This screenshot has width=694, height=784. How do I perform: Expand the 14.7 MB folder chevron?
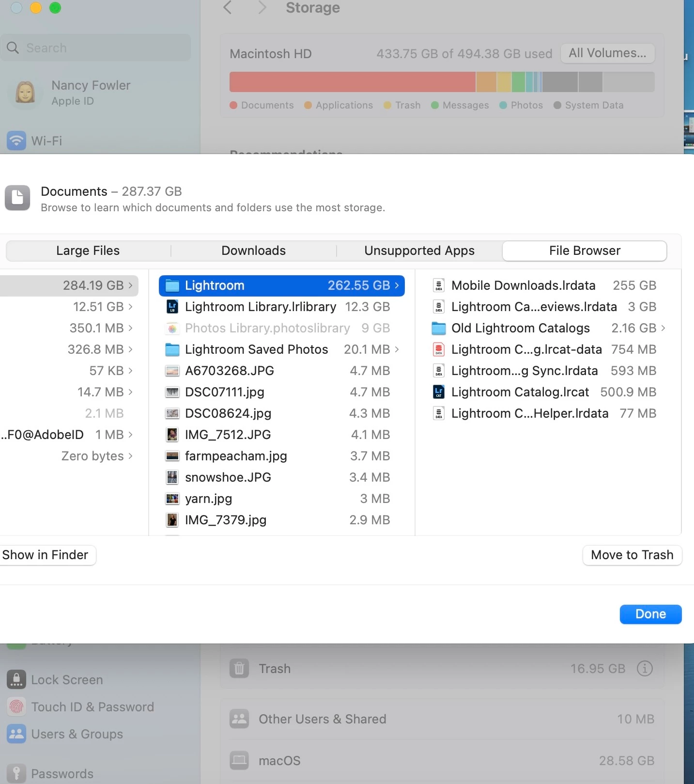click(x=130, y=392)
